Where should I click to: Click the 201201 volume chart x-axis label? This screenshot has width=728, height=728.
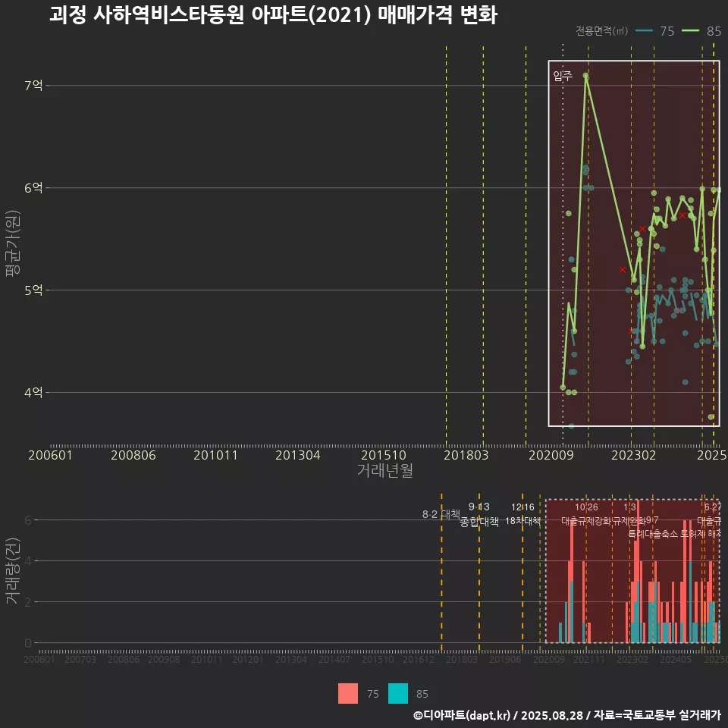248,659
